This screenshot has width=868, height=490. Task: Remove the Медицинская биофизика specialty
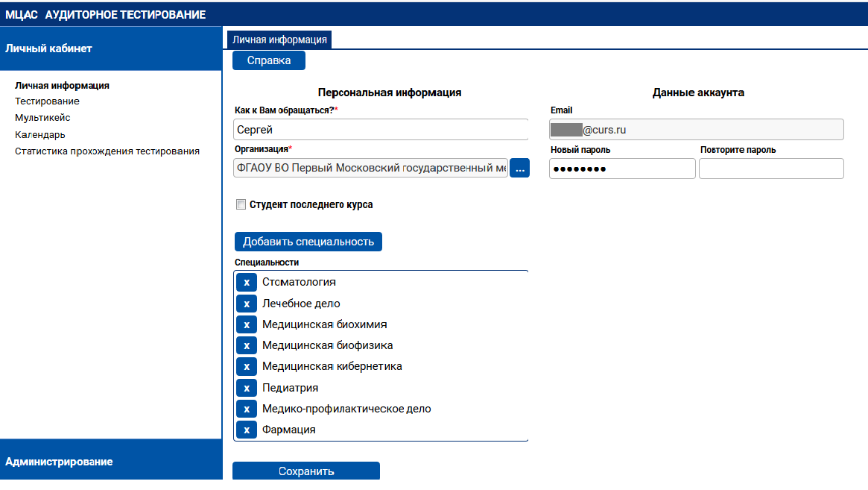pyautogui.click(x=247, y=345)
